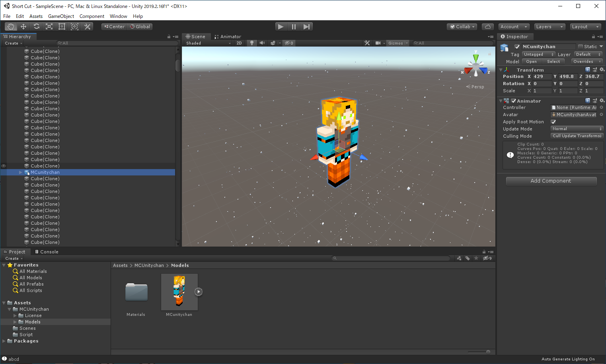Viewport: 606px width, 364px height.
Task: Open Transform component settings gear
Action: pyautogui.click(x=602, y=70)
